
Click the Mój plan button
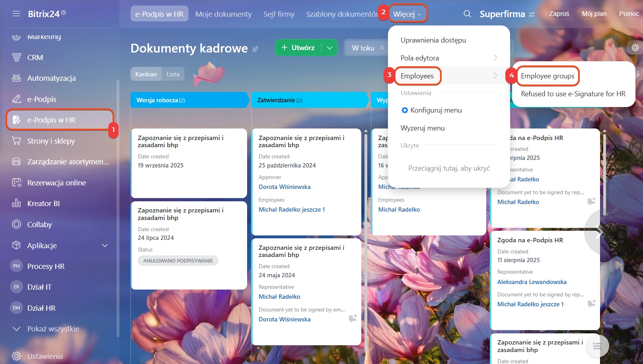[594, 14]
